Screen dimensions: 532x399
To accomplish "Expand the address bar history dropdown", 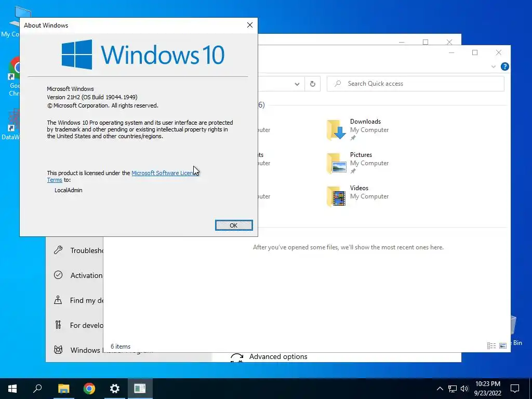I will 297,84.
